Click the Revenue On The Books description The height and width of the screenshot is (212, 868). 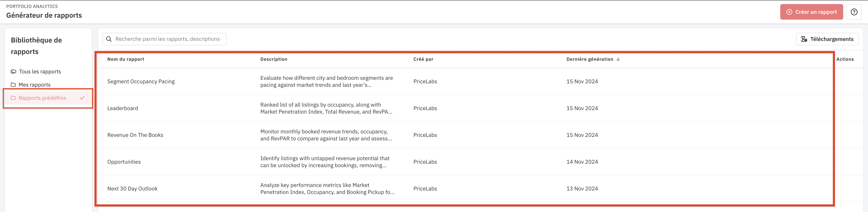(x=326, y=135)
